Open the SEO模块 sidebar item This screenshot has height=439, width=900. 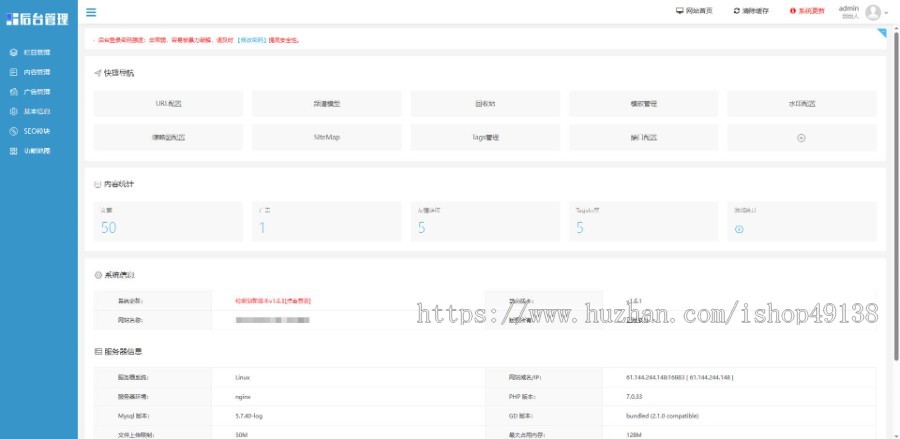pyautogui.click(x=38, y=131)
